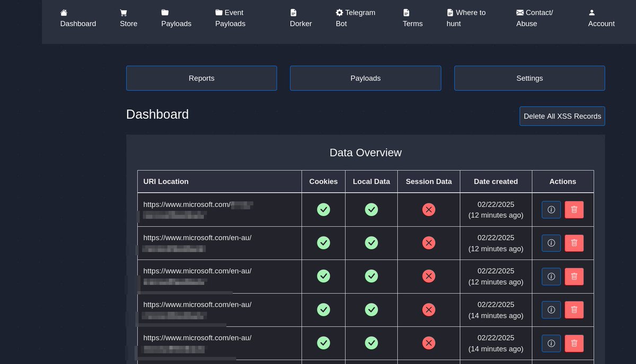Image resolution: width=636 pixels, height=364 pixels.
Task: Click the green Cookies checkmark in first row
Action: 323,210
